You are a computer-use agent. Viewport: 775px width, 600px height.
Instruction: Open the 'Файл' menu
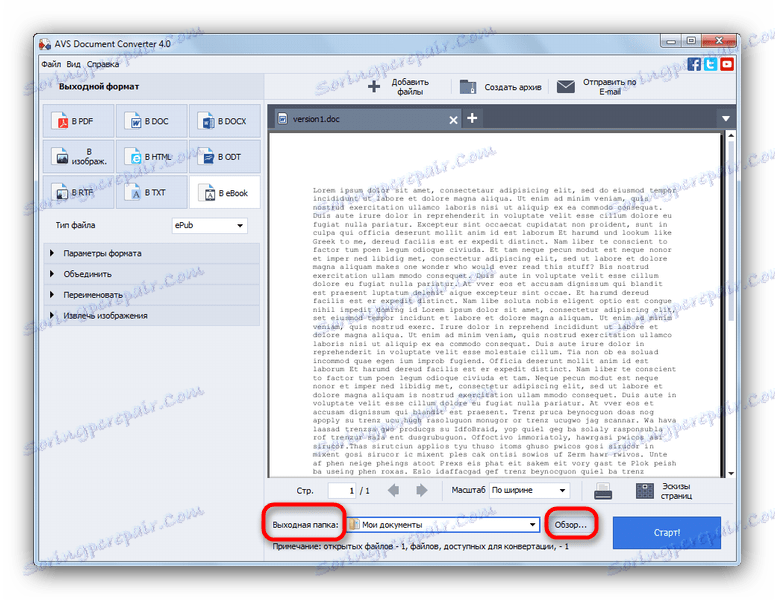(x=51, y=64)
